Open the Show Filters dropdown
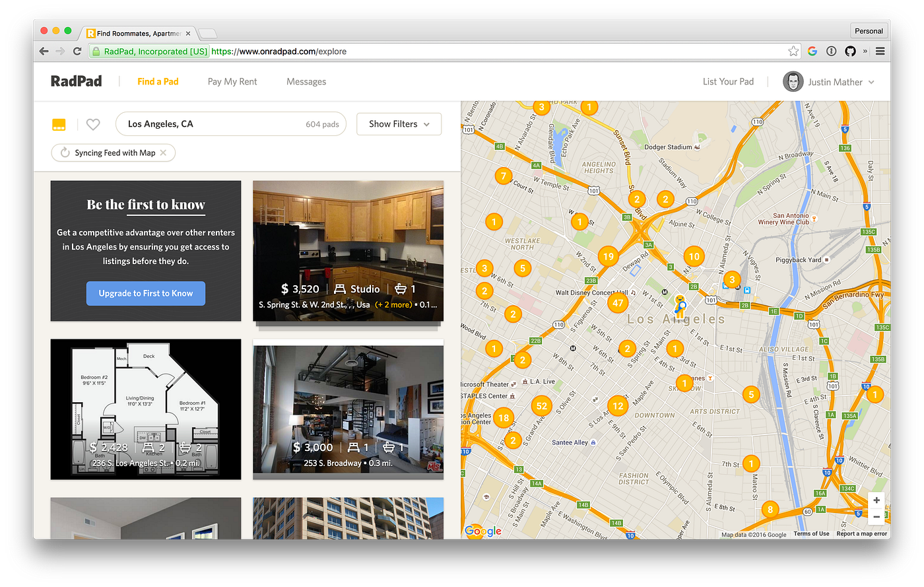The height and width of the screenshot is (587, 924). click(x=399, y=123)
